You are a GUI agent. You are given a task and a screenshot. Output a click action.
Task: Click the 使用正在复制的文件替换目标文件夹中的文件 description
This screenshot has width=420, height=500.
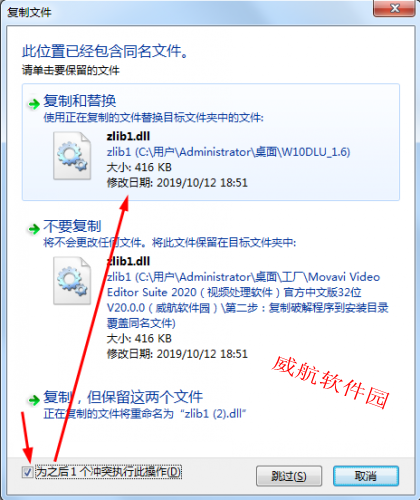(x=153, y=117)
